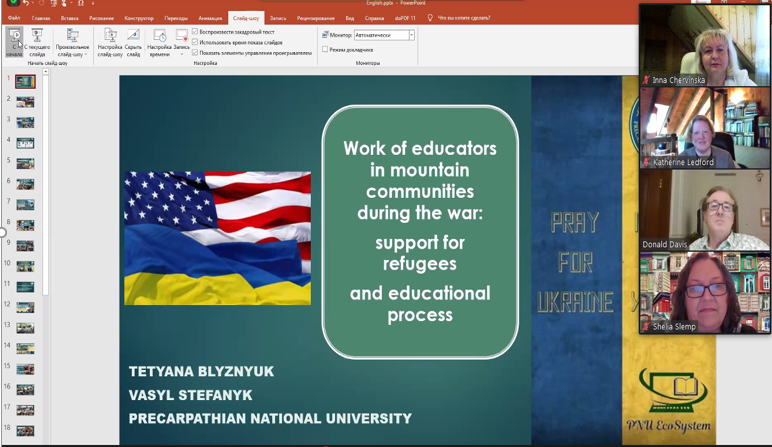Enable 'Режим докладчика' presenter view checkbox

click(325, 49)
